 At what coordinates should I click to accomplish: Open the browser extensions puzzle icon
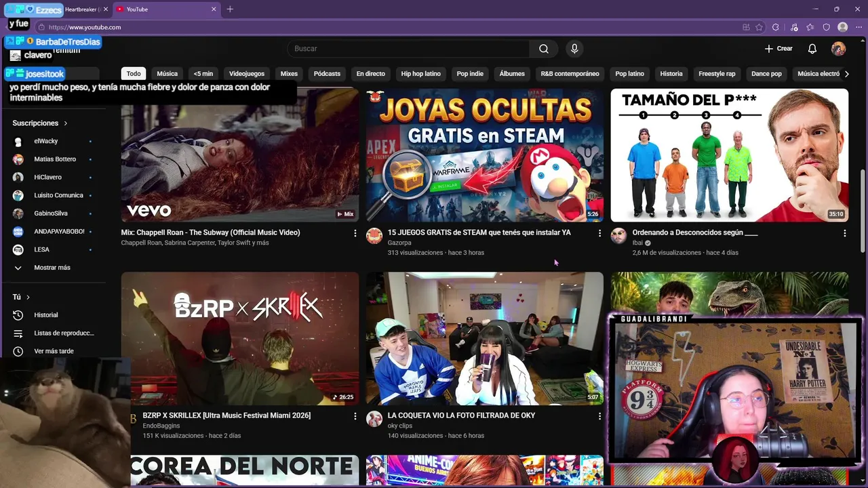[x=776, y=27]
